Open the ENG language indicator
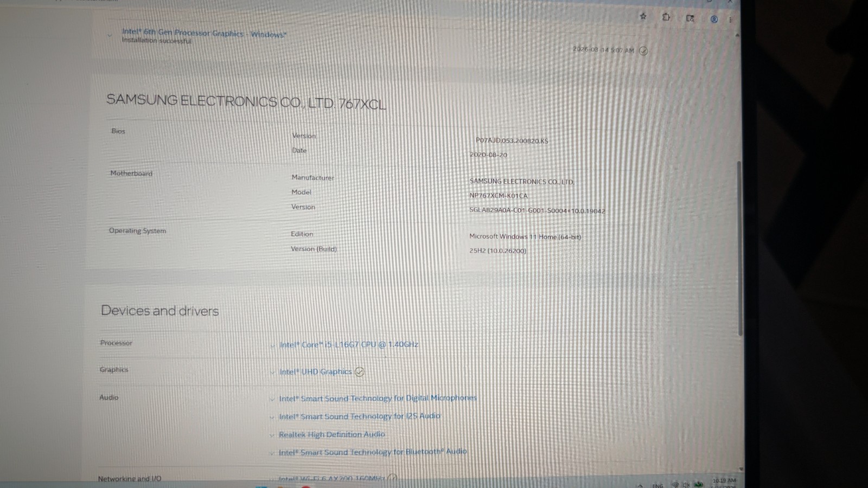 (658, 485)
